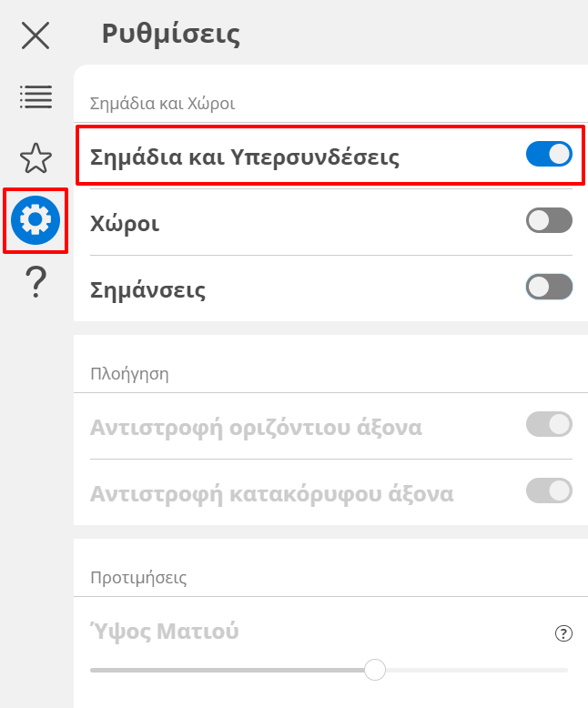
Task: Select the blue settings gear icon
Action: (x=35, y=219)
